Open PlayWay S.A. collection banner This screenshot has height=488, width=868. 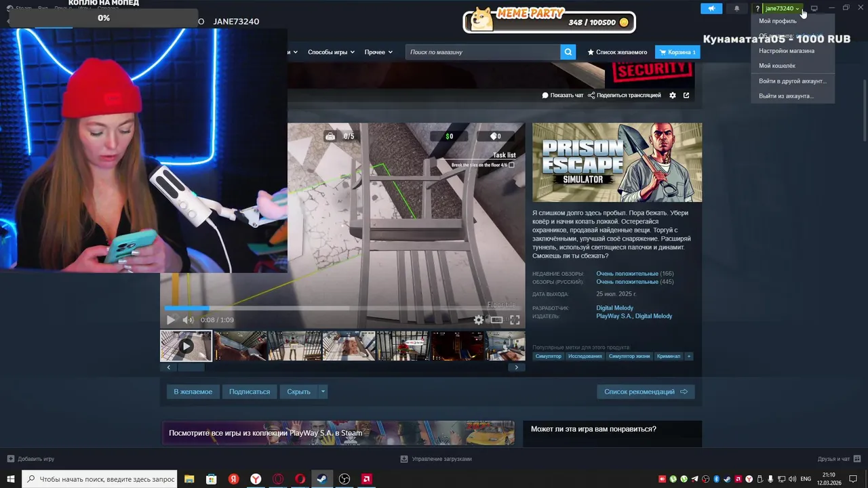click(338, 433)
